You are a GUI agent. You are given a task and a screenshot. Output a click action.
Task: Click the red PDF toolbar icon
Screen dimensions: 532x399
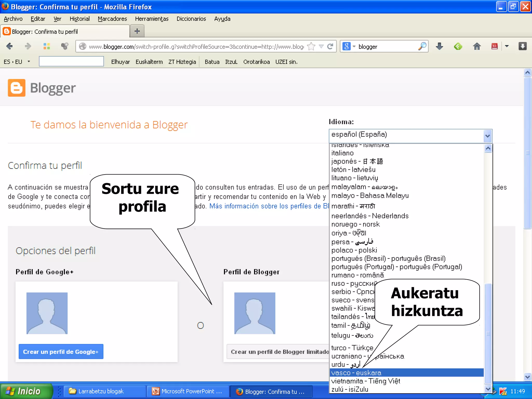(x=494, y=46)
